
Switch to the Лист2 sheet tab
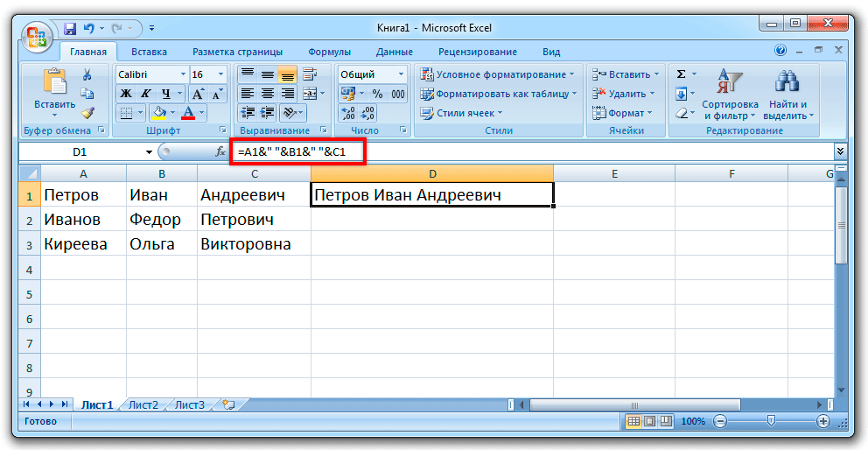[x=143, y=405]
